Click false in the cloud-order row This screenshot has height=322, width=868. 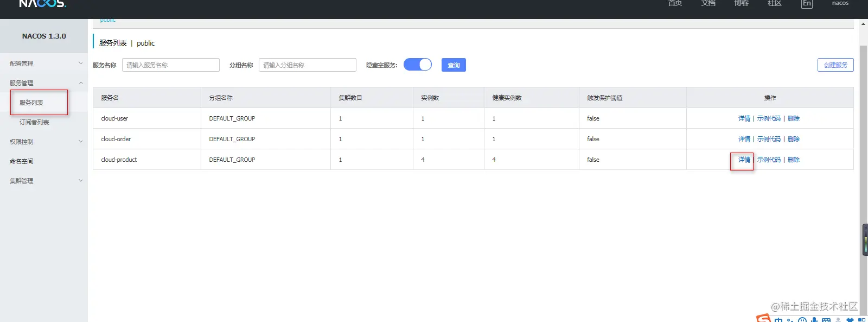click(x=593, y=139)
